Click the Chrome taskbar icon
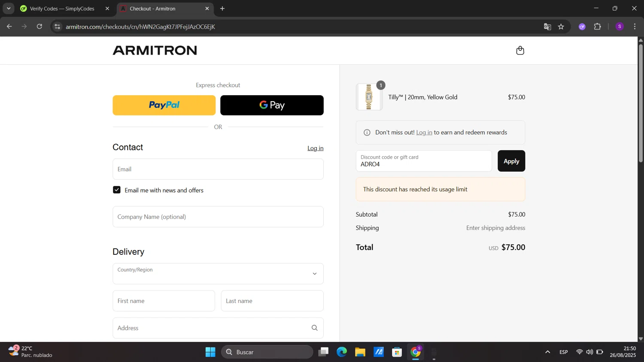This screenshot has height=362, width=644. pos(416,352)
